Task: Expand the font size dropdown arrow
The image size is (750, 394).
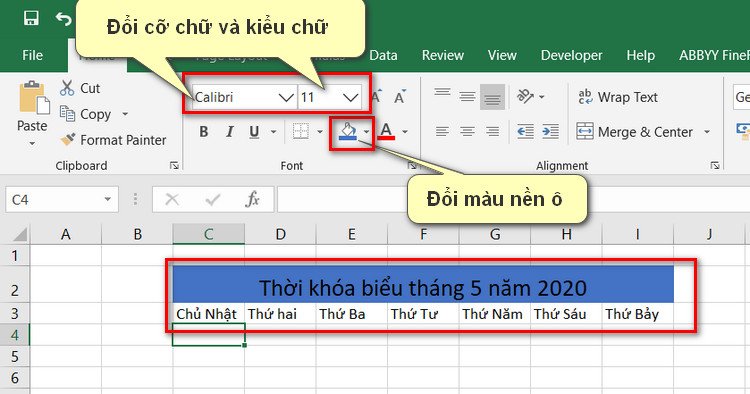Action: point(351,98)
